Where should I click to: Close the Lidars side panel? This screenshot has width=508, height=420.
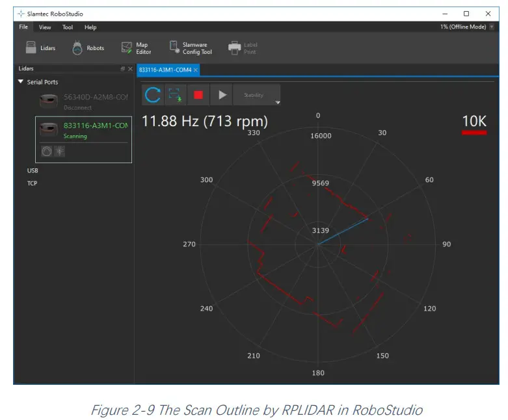[x=130, y=69]
